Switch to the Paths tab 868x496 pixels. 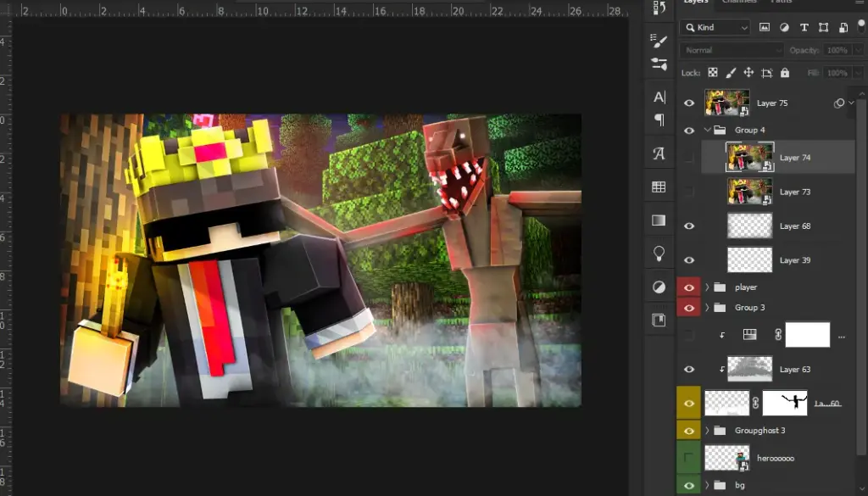point(781,3)
